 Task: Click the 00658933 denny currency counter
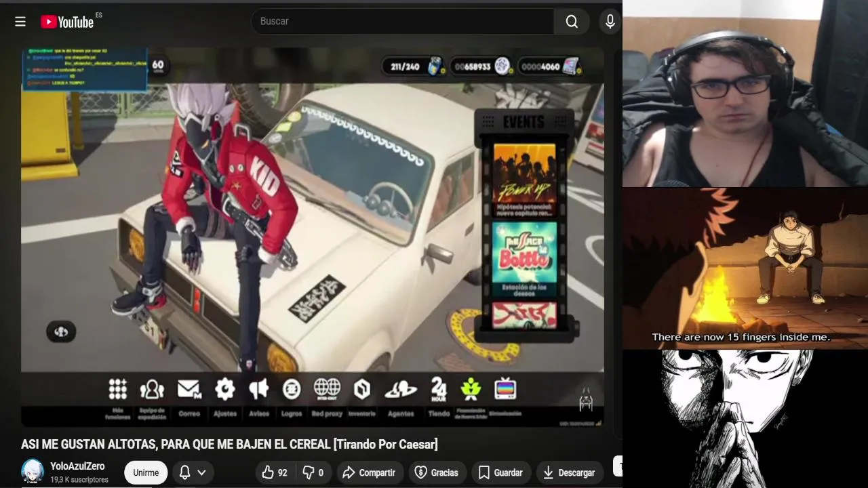pyautogui.click(x=481, y=66)
